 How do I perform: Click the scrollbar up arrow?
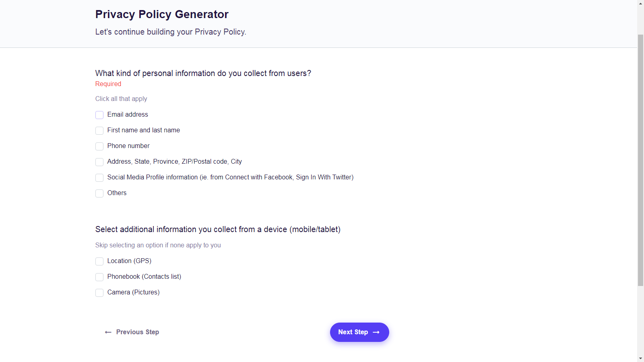[641, 3]
